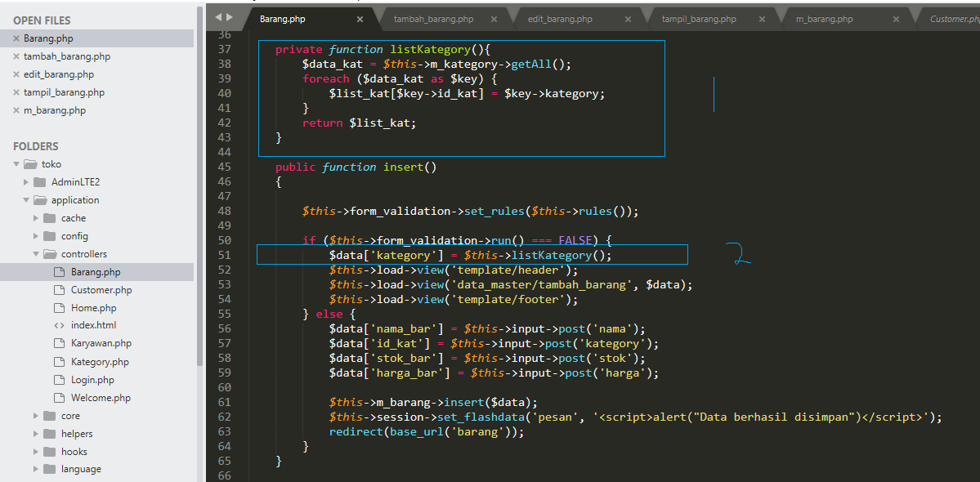The width and height of the screenshot is (980, 482).
Task: Click the sidebar vertical scrollbar
Action: (x=200, y=187)
